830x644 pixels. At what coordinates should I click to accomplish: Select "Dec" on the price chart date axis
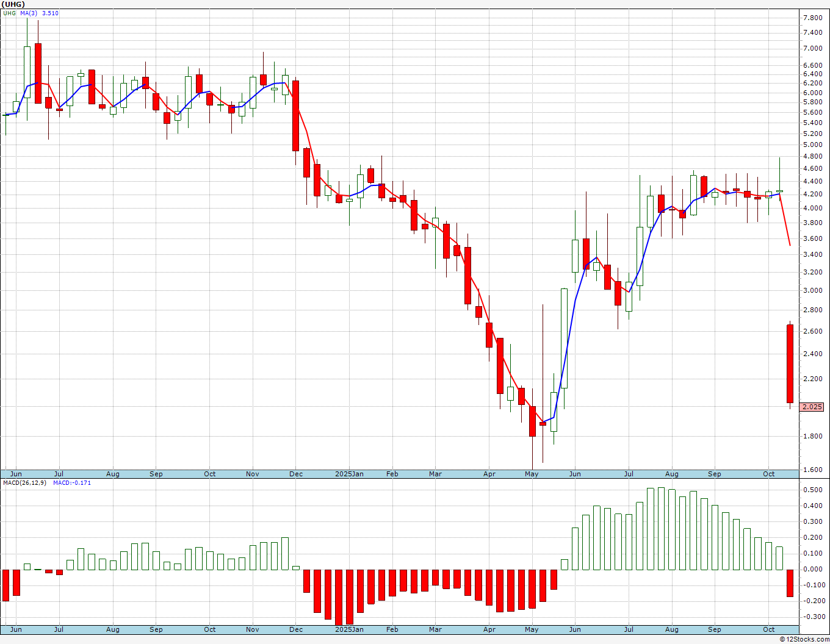pyautogui.click(x=296, y=474)
